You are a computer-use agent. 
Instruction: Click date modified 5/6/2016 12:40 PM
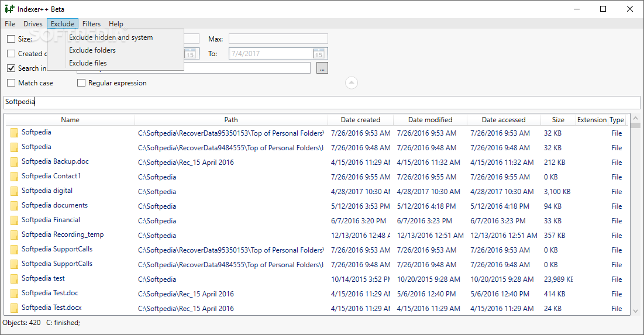tap(426, 294)
